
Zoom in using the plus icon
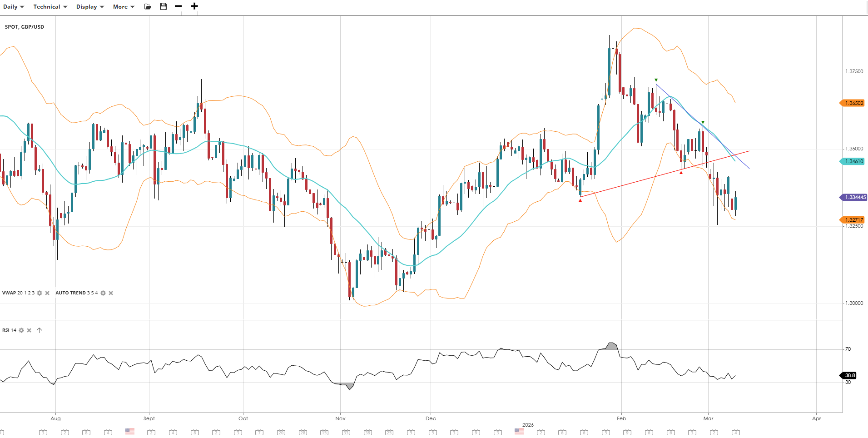click(x=194, y=6)
